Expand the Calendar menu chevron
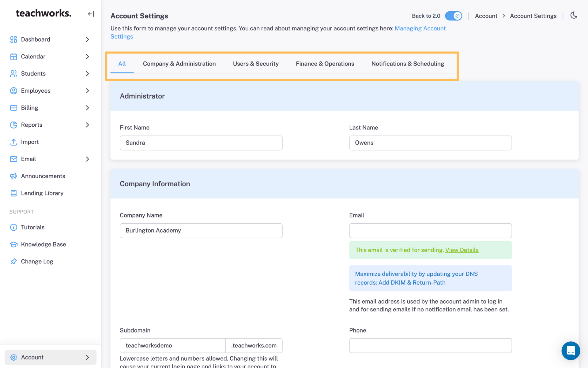 pyautogui.click(x=87, y=57)
